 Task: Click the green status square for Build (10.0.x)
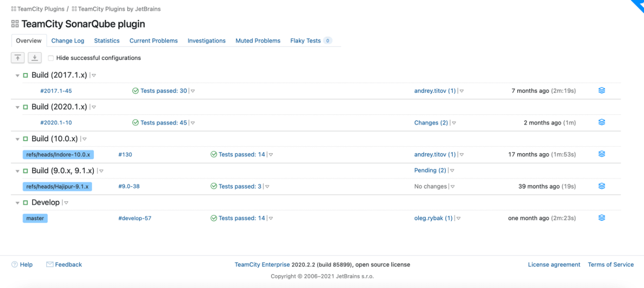(26, 139)
